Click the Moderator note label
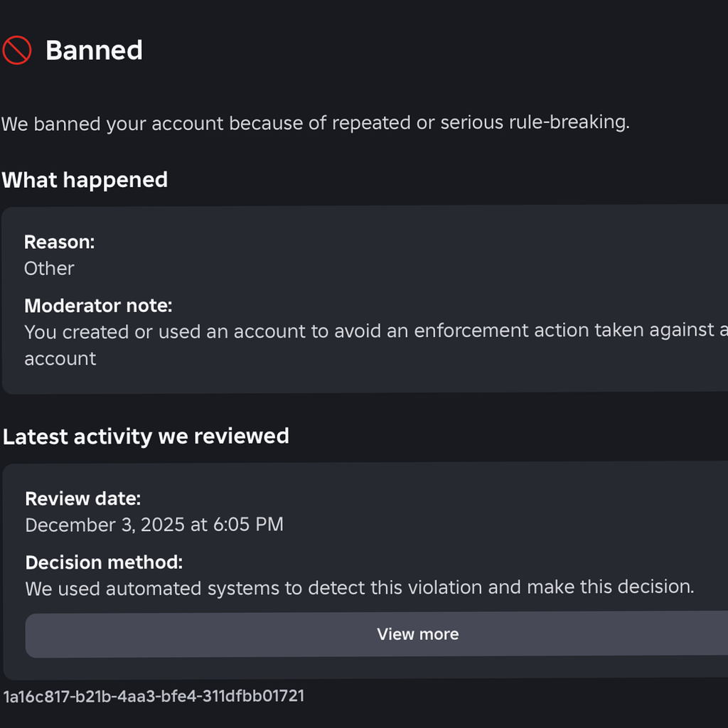The width and height of the screenshot is (728, 728). tap(98, 306)
